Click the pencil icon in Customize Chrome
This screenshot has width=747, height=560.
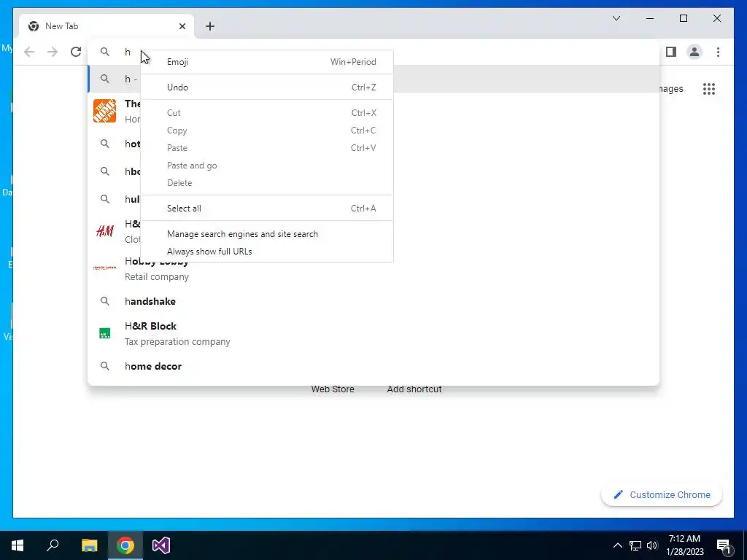pyautogui.click(x=618, y=494)
